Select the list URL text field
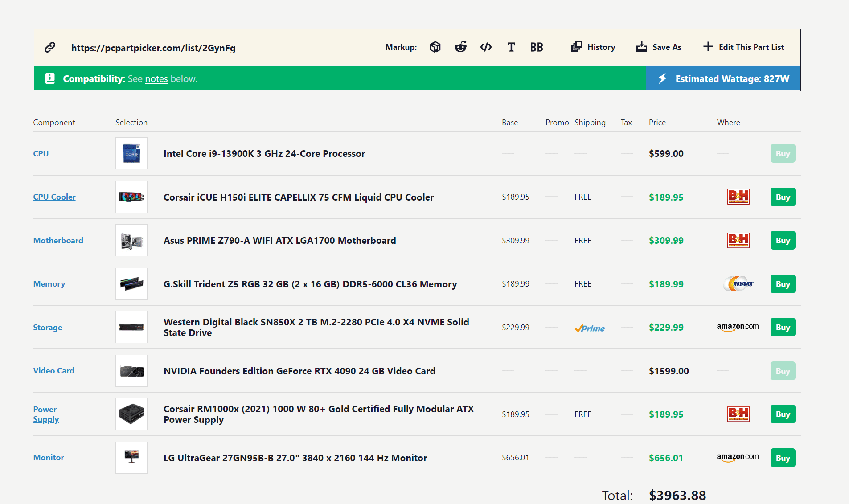Image resolution: width=849 pixels, height=504 pixels. [x=153, y=48]
